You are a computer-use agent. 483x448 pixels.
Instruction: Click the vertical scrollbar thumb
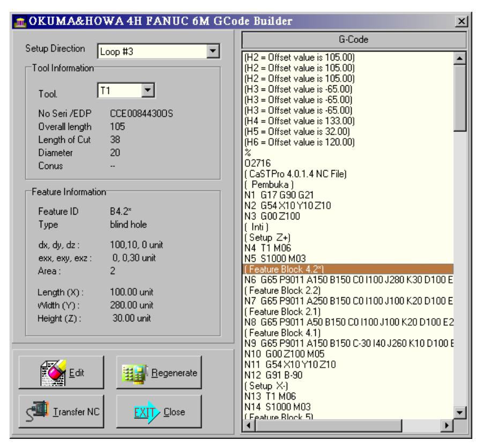pos(459,98)
